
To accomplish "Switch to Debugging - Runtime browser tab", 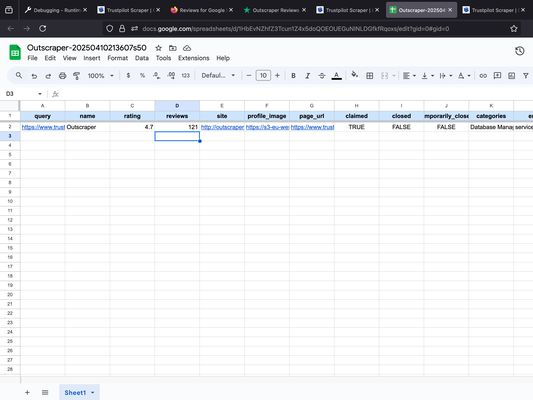I will point(55,10).
